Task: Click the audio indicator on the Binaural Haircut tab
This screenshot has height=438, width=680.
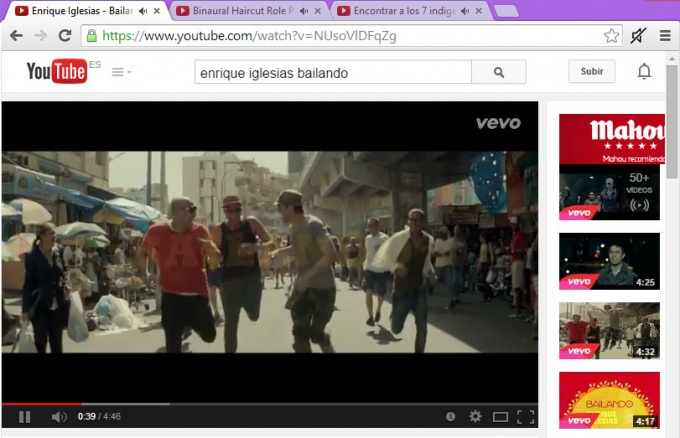Action: tap(304, 11)
